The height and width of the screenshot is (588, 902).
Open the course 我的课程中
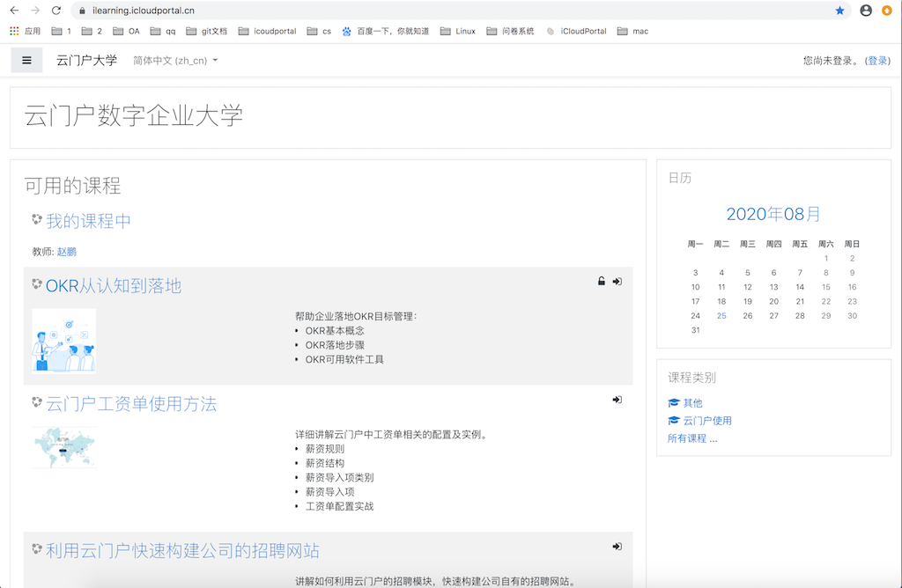[x=89, y=221]
